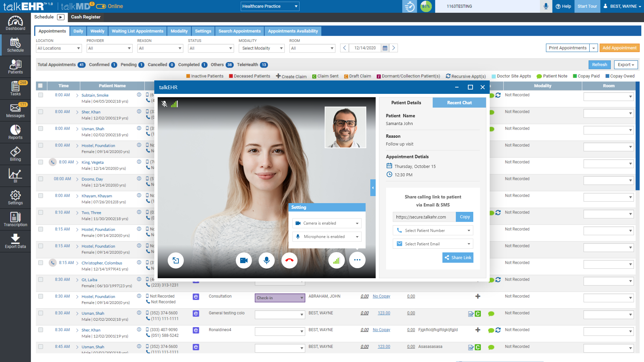Switch to the Recent Chat tab
Viewport: 644px width, 362px height.
point(459,103)
